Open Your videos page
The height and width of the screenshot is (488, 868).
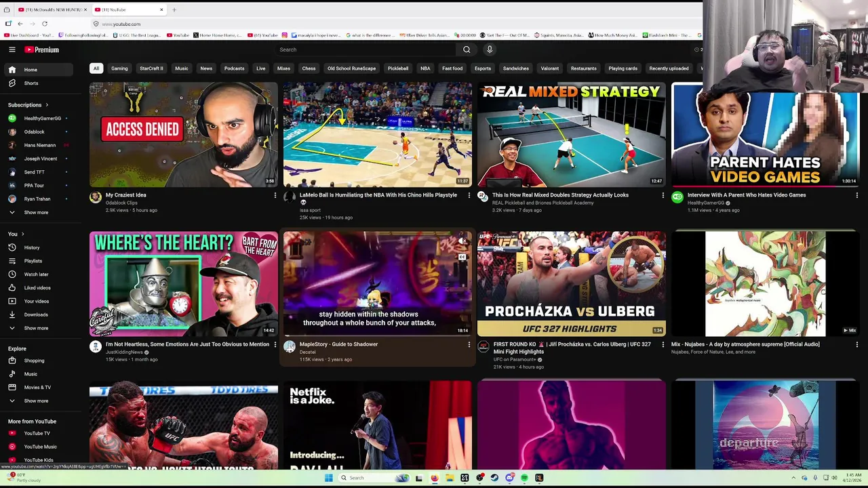pos(39,301)
